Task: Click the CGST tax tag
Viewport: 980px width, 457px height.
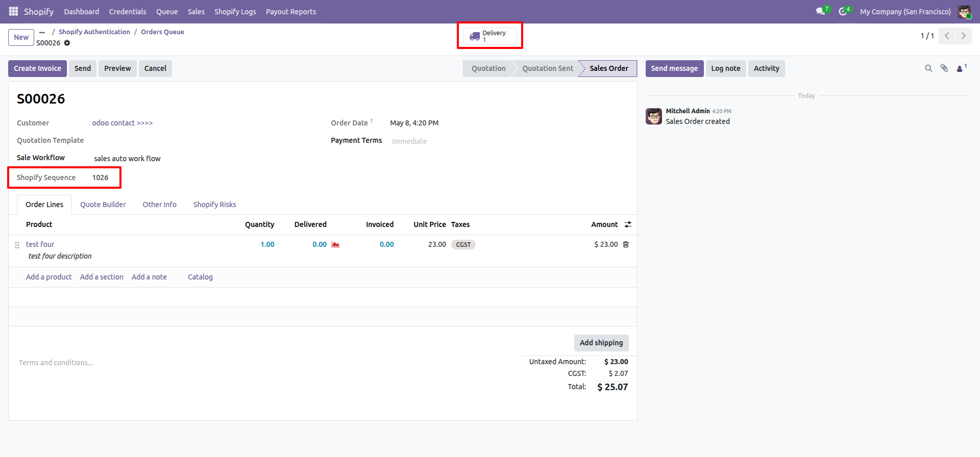Action: 463,245
